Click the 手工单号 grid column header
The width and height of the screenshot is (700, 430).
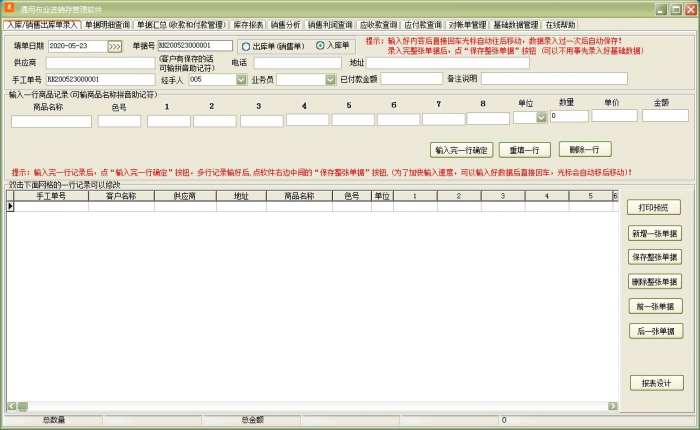51,196
